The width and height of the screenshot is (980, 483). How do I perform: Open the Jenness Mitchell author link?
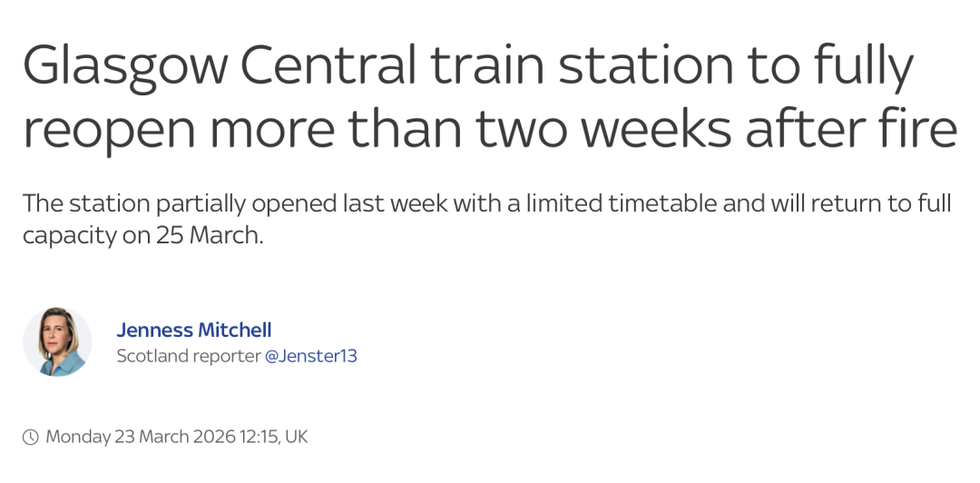194,330
